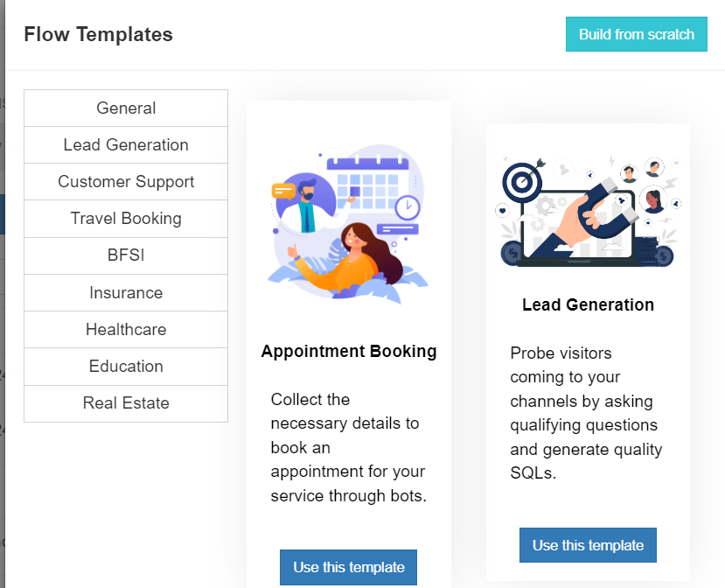
Task: Use the Lead Generation template
Action: point(587,544)
